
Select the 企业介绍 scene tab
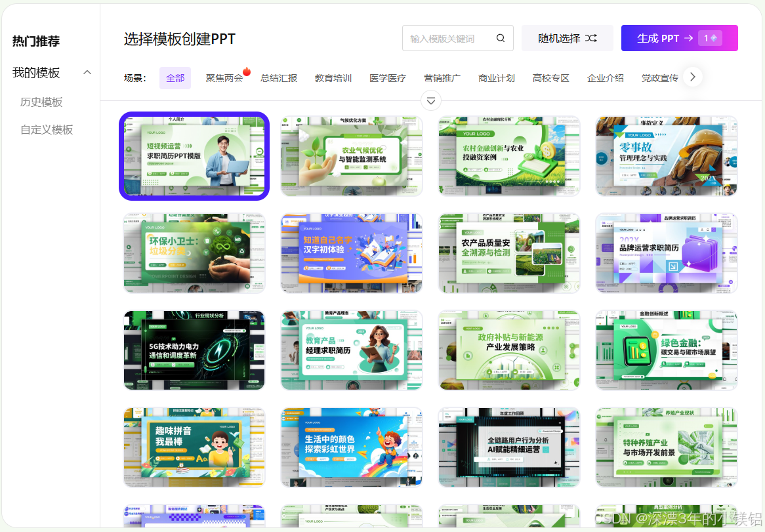[x=606, y=78]
